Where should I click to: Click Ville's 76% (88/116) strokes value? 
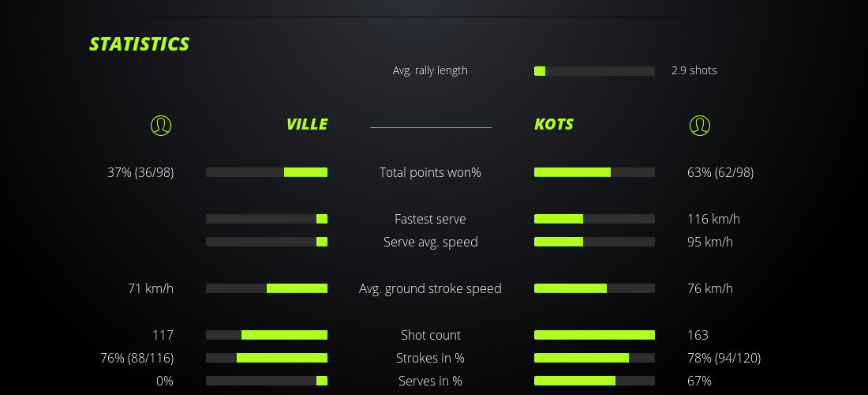coord(137,358)
